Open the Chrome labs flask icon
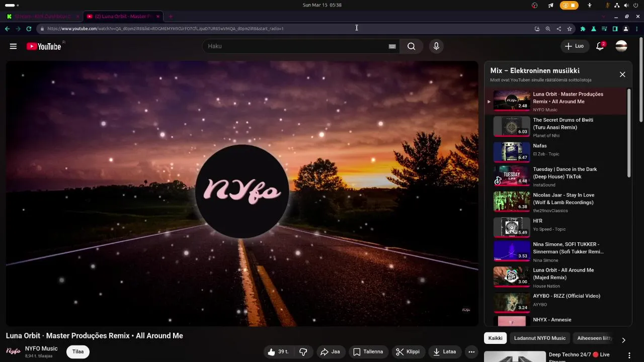Viewport: 644px width, 362px height. point(594,29)
